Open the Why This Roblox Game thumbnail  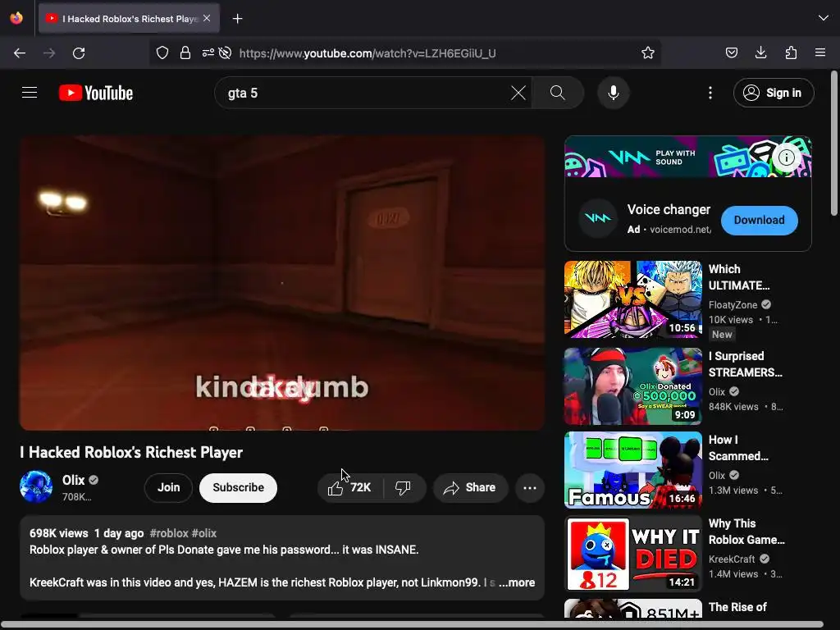[x=633, y=554]
